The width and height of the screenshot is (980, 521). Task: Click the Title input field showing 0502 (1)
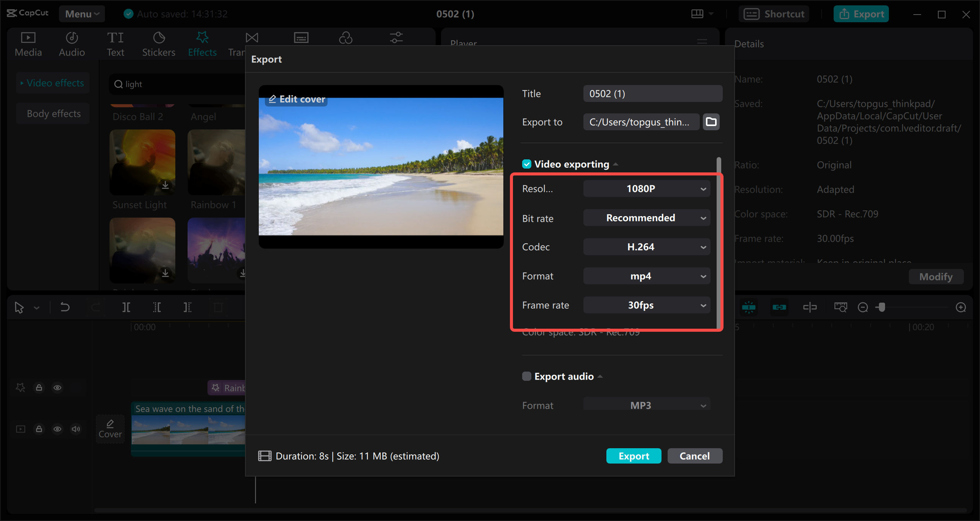click(652, 93)
